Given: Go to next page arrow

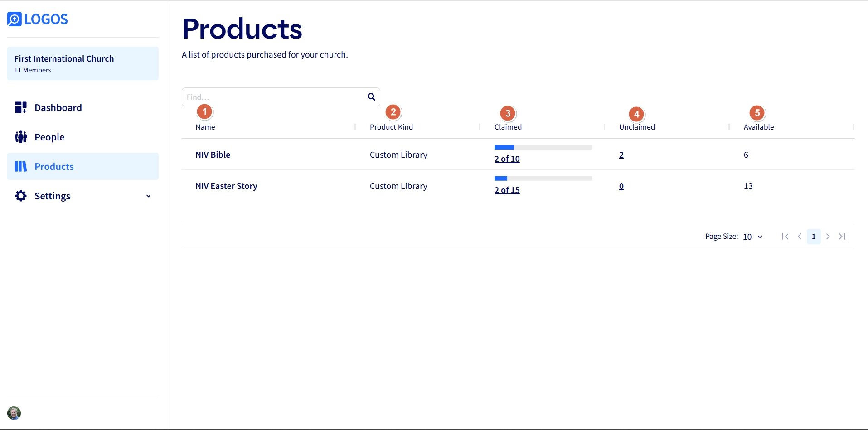Looking at the screenshot, I should [x=828, y=237].
